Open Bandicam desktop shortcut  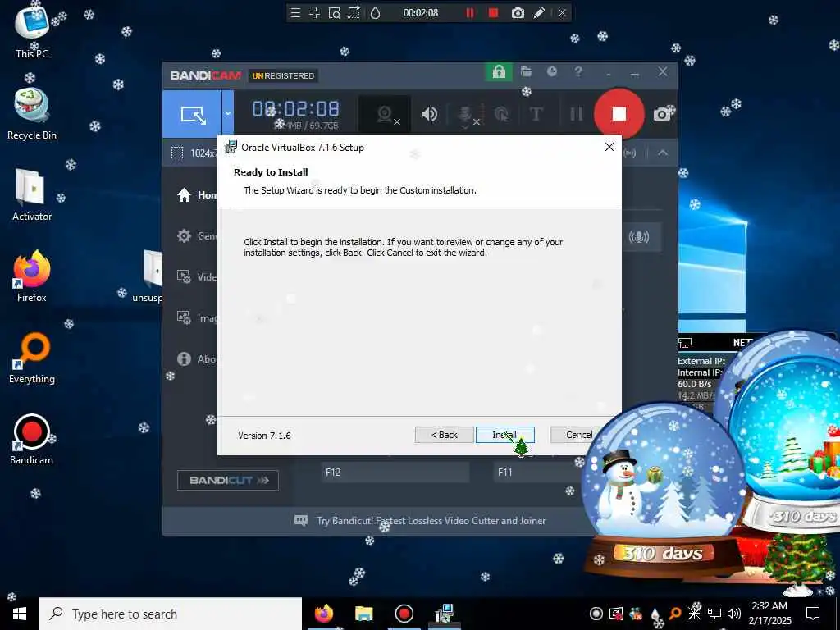[x=32, y=440]
